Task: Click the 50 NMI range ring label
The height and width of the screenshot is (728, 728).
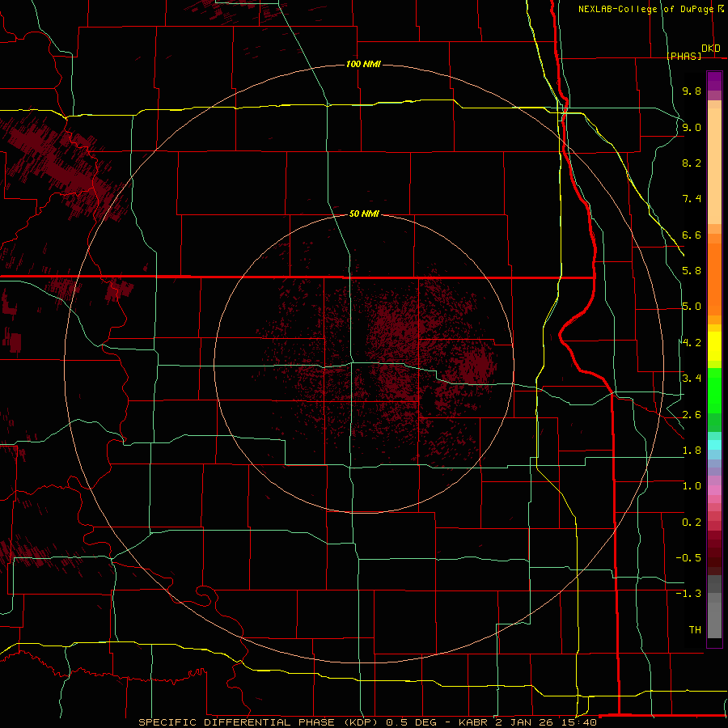Action: (x=364, y=214)
